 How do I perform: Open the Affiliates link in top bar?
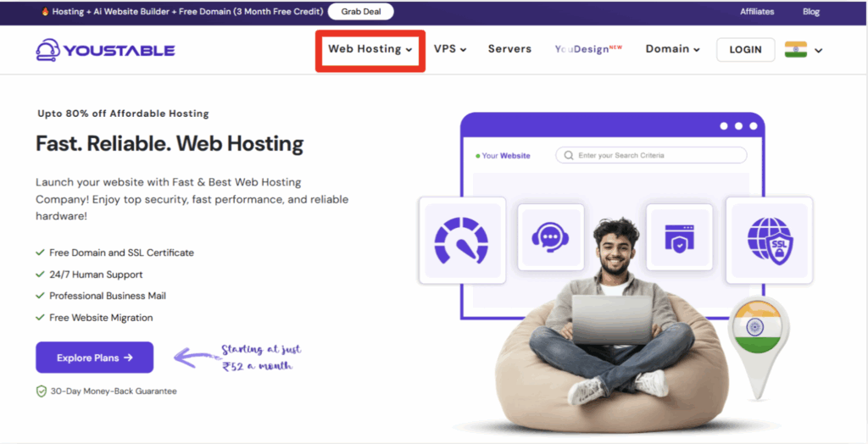click(757, 12)
